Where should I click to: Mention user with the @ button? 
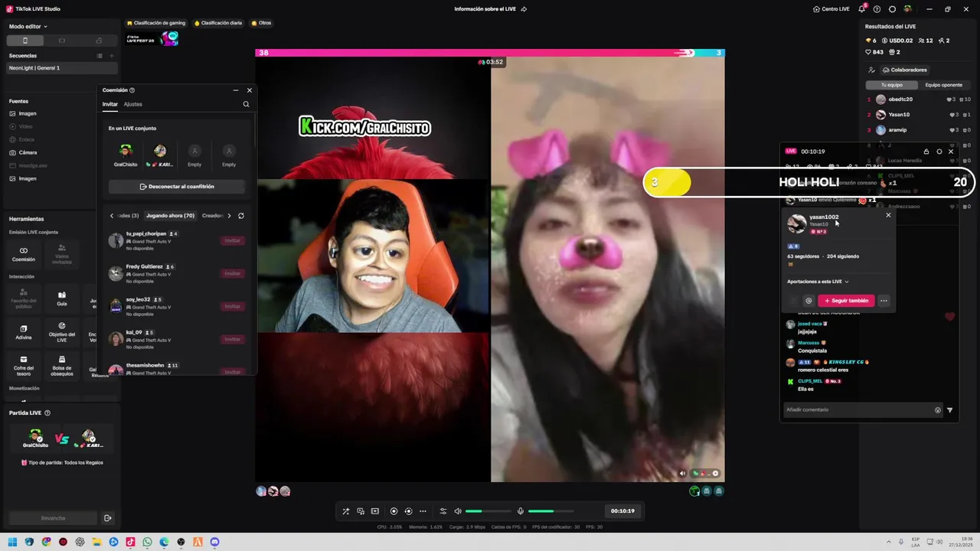click(808, 301)
